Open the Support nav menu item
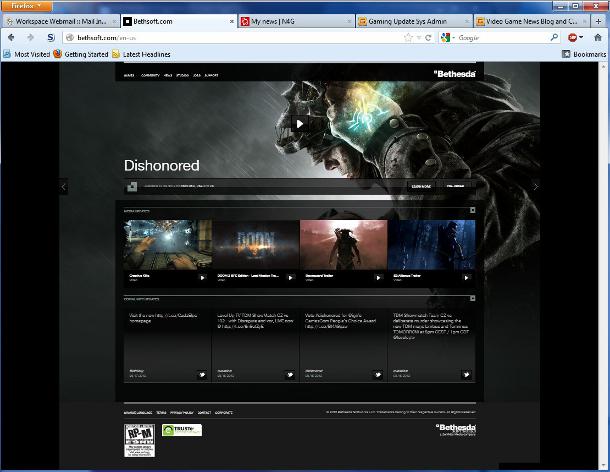 click(x=211, y=75)
